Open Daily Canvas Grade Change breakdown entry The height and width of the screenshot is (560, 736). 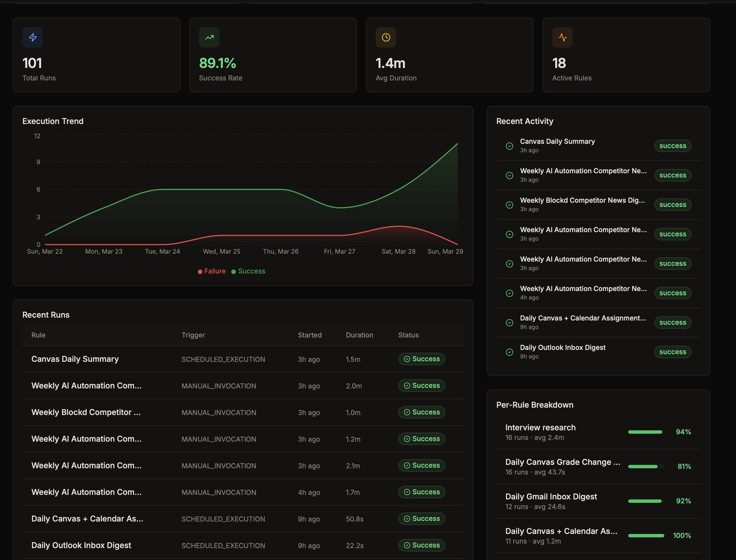(x=563, y=462)
